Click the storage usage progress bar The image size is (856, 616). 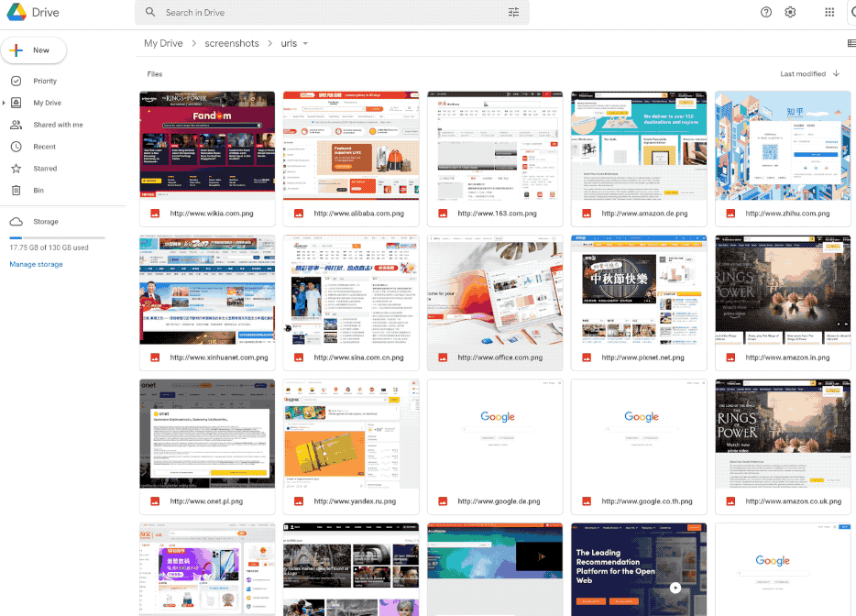59,236
